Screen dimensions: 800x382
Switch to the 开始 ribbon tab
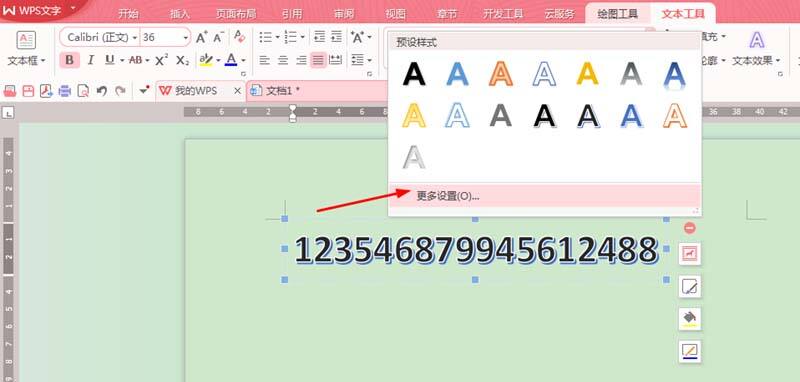point(128,14)
